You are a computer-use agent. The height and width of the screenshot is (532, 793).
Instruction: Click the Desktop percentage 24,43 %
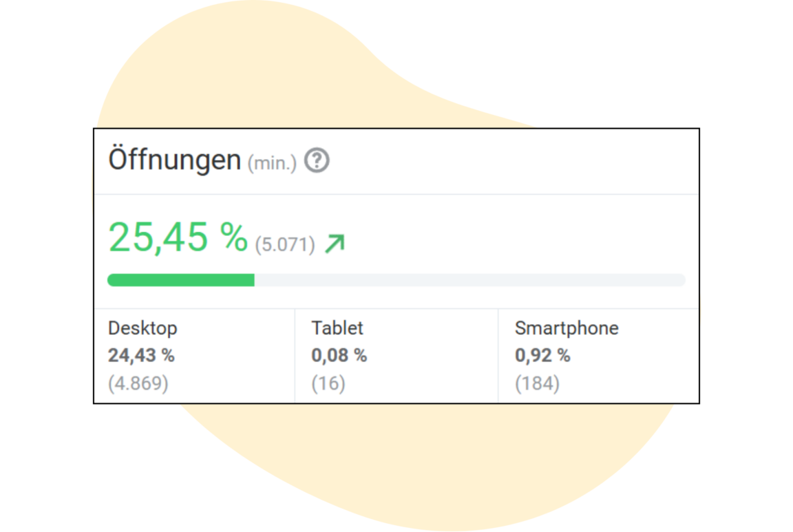pyautogui.click(x=141, y=356)
